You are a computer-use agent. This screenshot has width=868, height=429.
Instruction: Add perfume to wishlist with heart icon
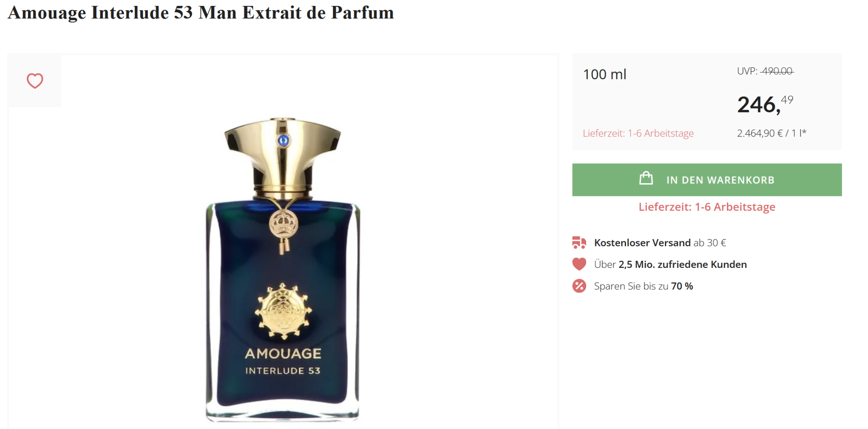pos(35,81)
